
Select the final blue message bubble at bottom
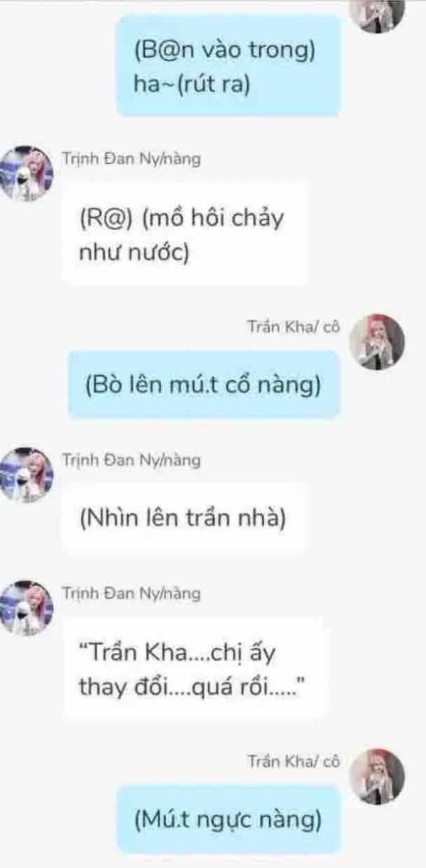229,820
